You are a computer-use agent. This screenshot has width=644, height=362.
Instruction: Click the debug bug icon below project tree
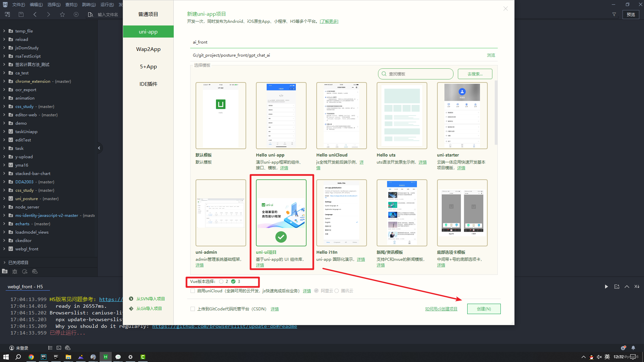click(x=15, y=271)
